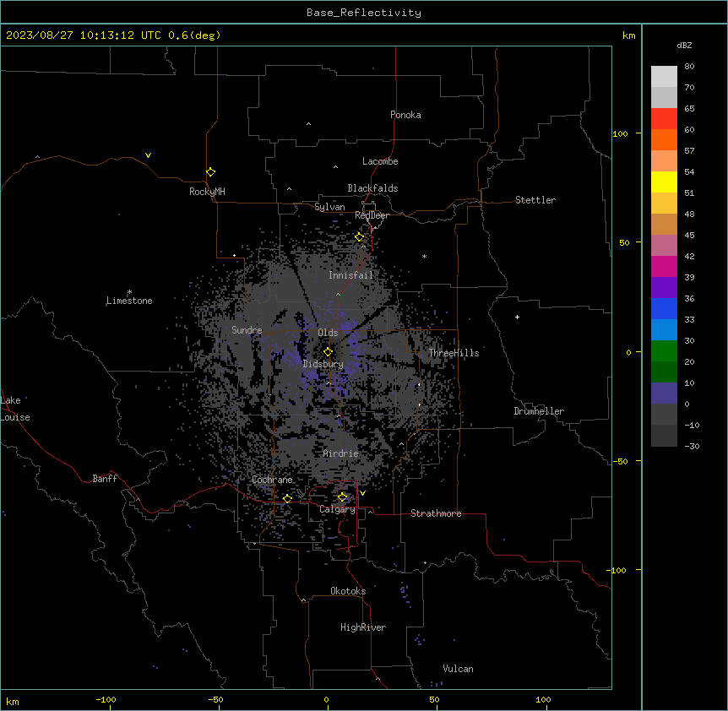Click the dBZ legend heading
Image resolution: width=728 pixels, height=711 pixels.
point(684,46)
